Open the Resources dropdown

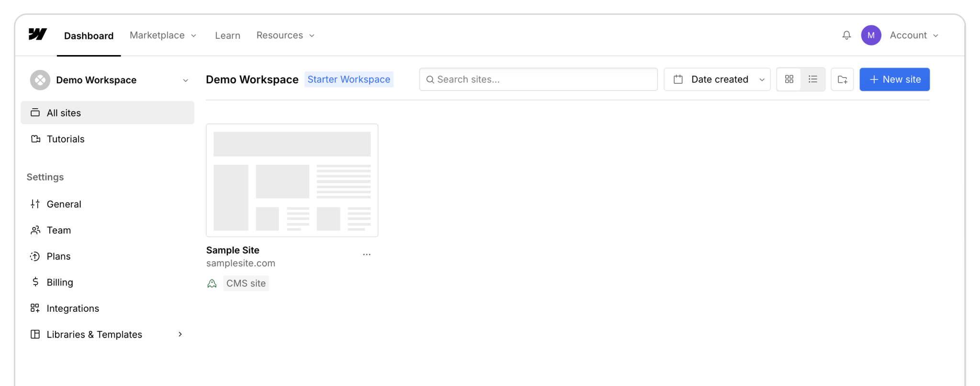pyautogui.click(x=286, y=35)
